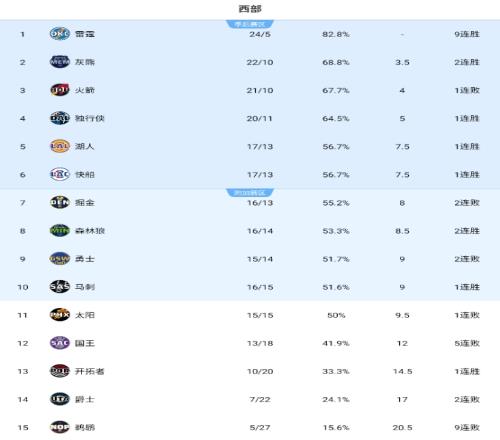
Task: Open the Spurs (SAS) team logo
Action: 60,287
